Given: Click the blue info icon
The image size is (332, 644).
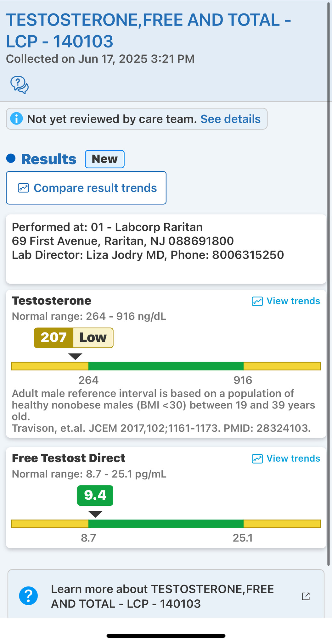Looking at the screenshot, I should [16, 119].
